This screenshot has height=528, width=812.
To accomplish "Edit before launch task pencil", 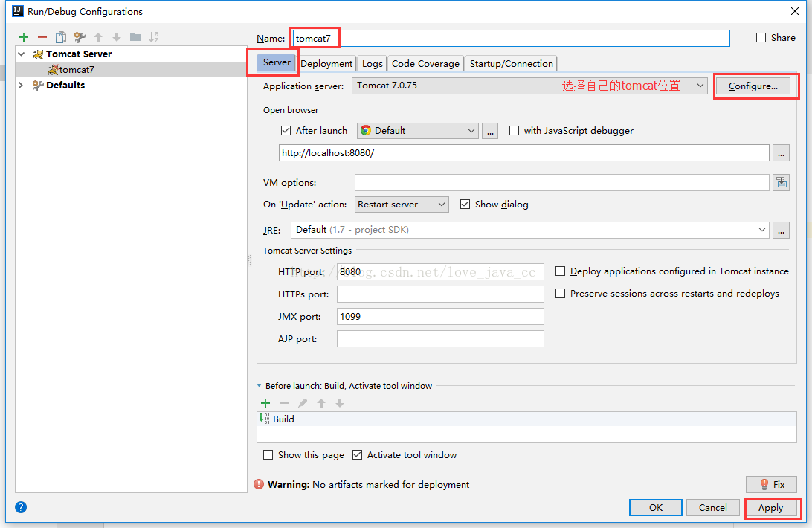I will 303,402.
